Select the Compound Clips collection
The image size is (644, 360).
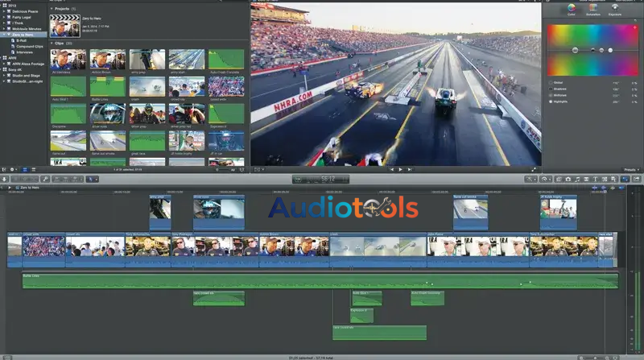[x=30, y=47]
